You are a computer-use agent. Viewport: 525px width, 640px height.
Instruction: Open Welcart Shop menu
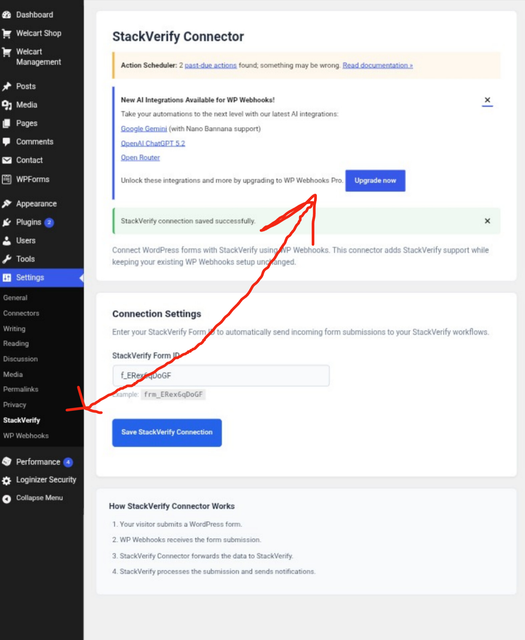coord(39,33)
